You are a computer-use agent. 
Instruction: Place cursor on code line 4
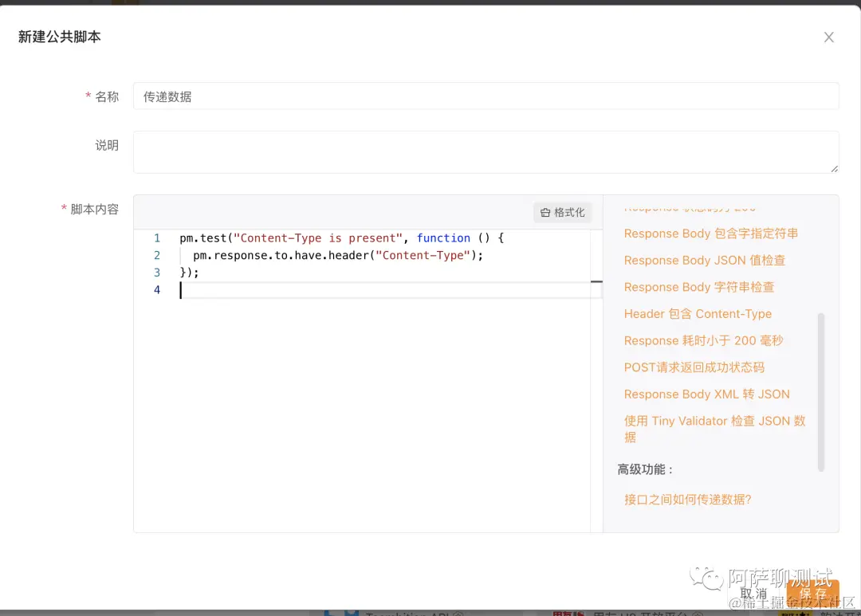coord(384,290)
